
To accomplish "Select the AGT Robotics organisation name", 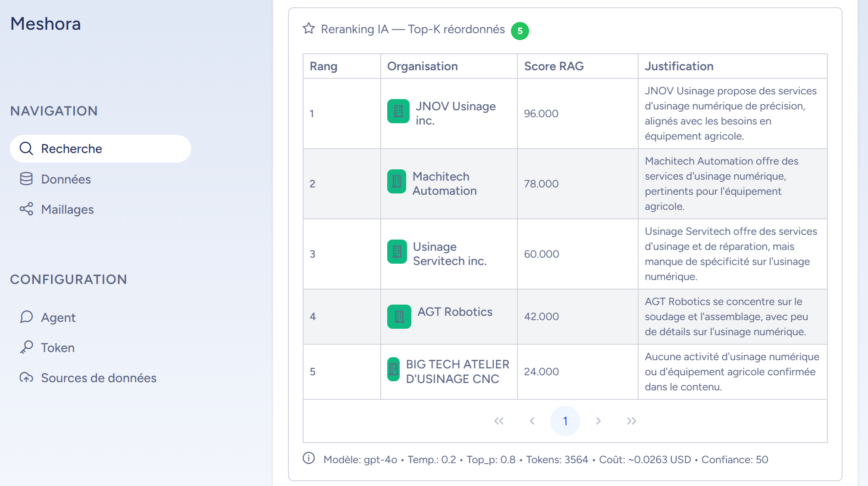I will 455,312.
